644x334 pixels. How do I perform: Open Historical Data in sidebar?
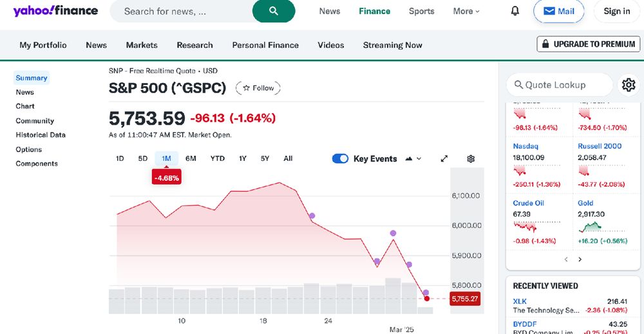pos(41,135)
